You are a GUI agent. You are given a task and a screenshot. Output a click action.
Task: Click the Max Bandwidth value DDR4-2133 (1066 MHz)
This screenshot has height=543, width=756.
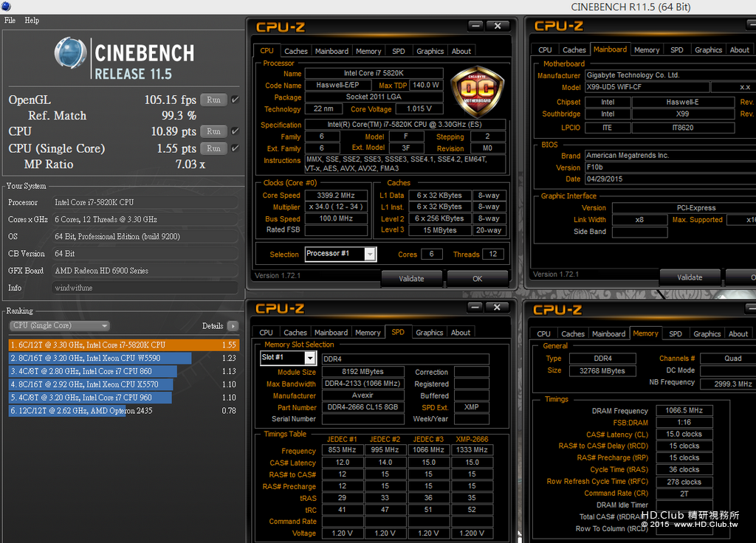363,384
